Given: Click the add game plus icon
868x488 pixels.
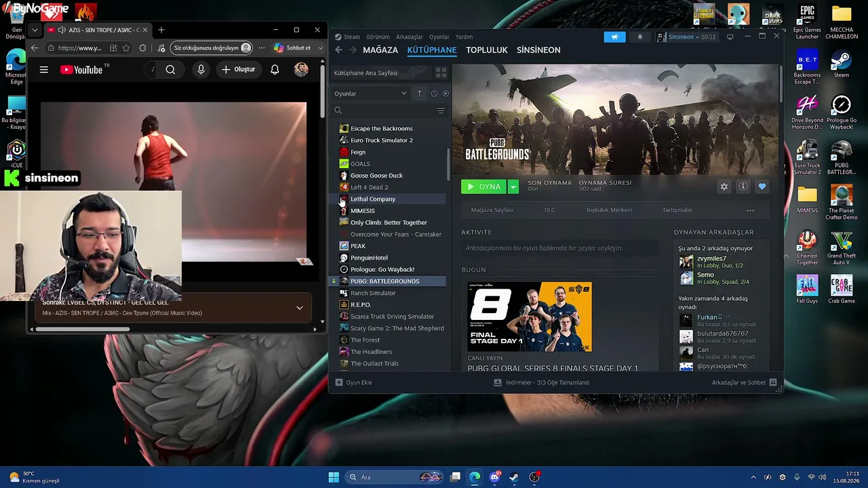Looking at the screenshot, I should coord(339,382).
